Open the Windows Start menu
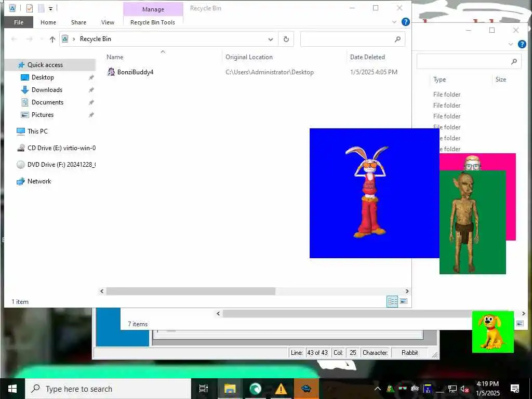This screenshot has height=399, width=532. click(x=12, y=389)
